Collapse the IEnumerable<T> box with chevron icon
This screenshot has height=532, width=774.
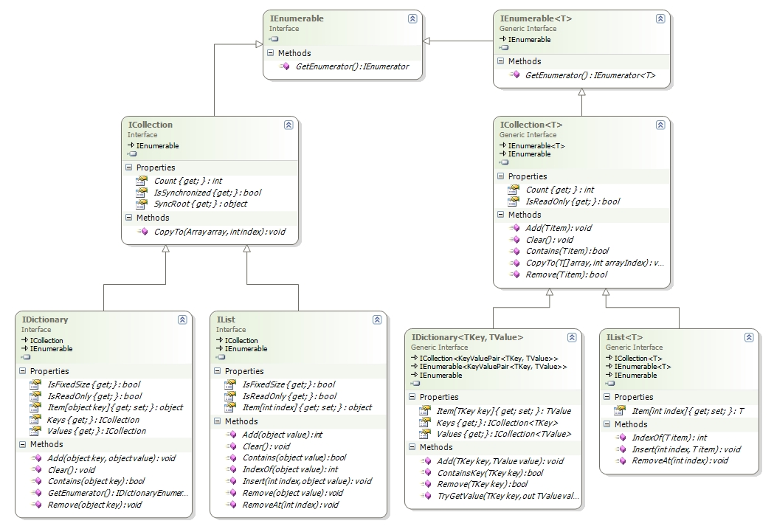(x=660, y=18)
